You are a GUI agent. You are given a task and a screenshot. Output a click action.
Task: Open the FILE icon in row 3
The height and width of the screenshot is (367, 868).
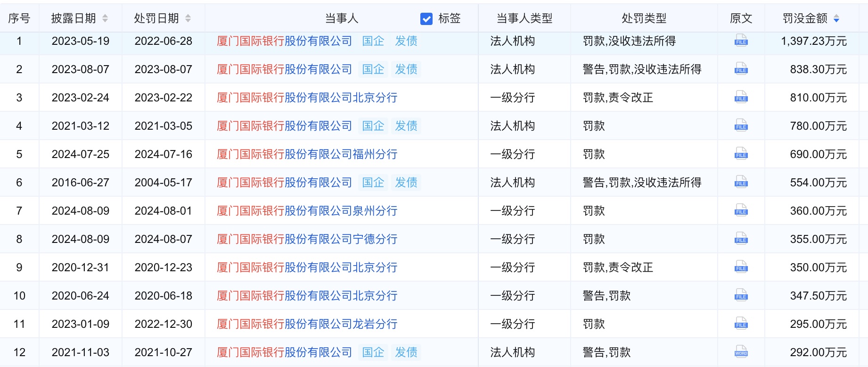741,97
